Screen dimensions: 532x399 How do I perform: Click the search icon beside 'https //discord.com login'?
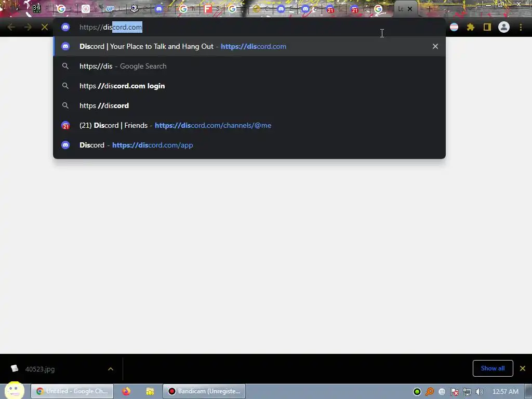[x=65, y=86]
